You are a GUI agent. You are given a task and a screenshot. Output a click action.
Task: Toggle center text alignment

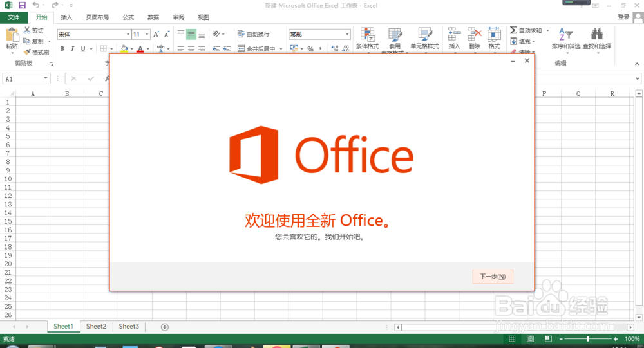click(191, 48)
